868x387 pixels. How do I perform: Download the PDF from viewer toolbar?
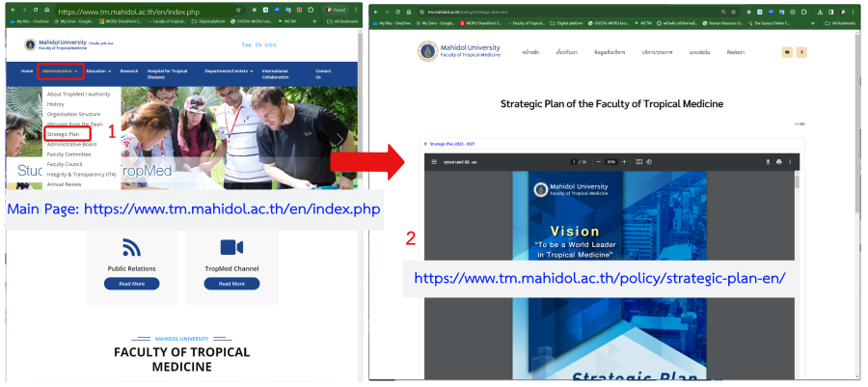point(768,162)
